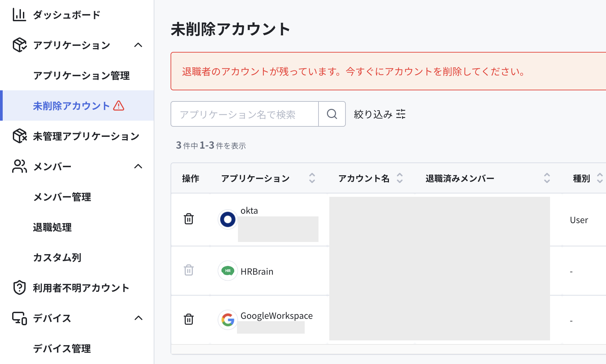Sort by アプリケーション column arrows
This screenshot has height=364, width=606.
312,178
